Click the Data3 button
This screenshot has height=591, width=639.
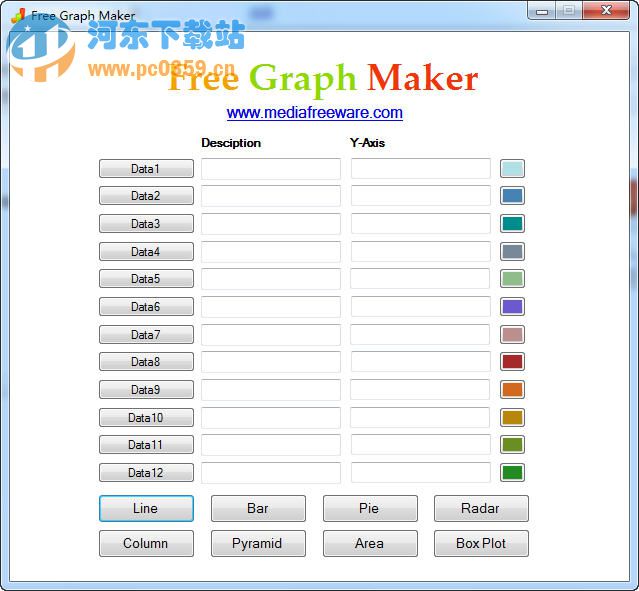point(146,223)
